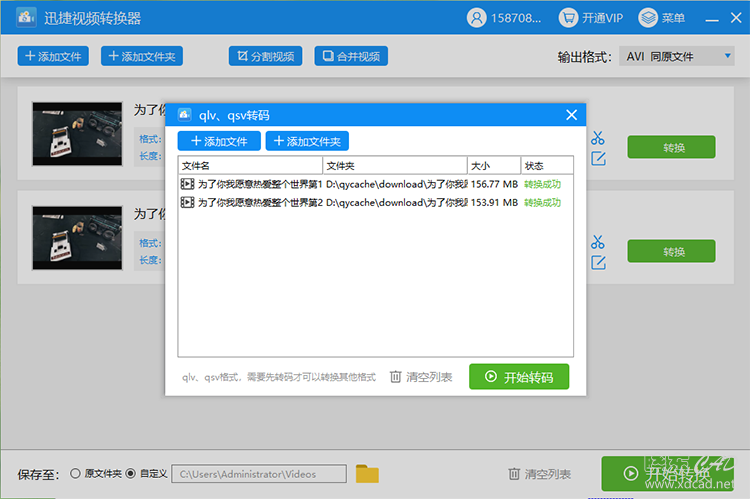This screenshot has height=499, width=750.
Task: Click the green 开始转码 button
Action: [519, 377]
